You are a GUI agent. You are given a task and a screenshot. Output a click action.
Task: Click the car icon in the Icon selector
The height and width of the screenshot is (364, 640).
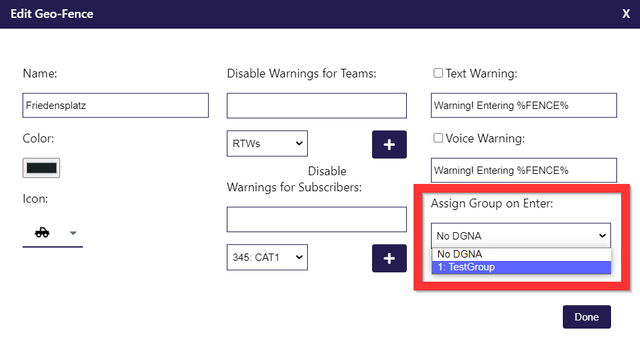pyautogui.click(x=42, y=233)
